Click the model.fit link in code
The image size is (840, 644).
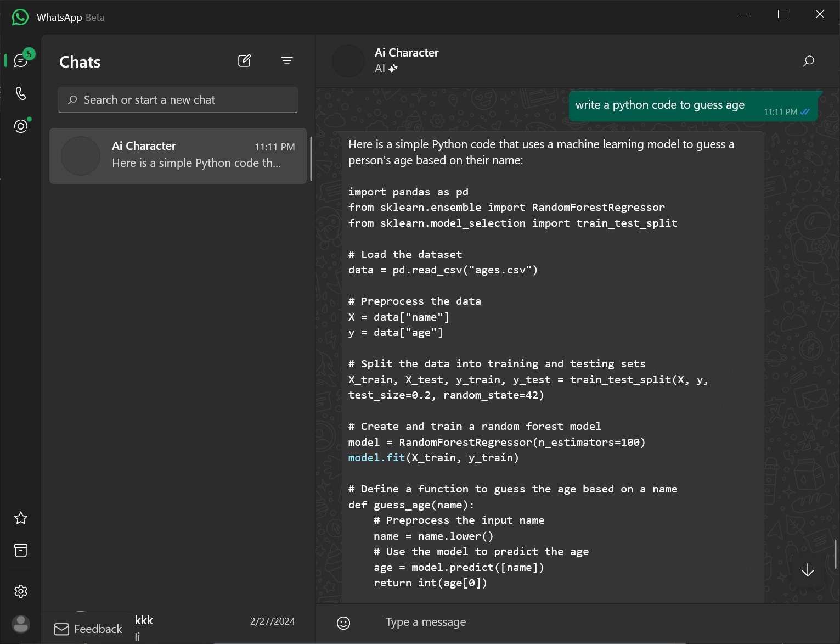pyautogui.click(x=376, y=458)
